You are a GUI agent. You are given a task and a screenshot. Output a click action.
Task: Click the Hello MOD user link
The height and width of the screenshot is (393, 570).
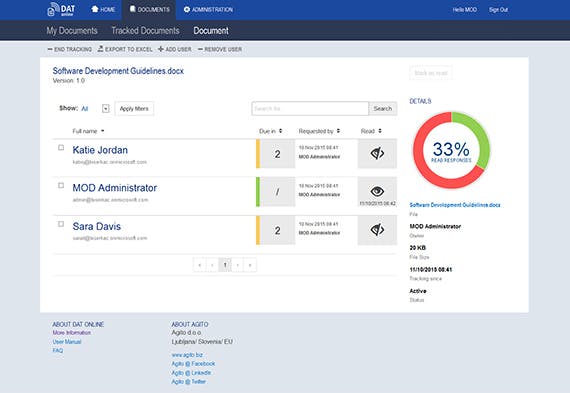coord(465,10)
